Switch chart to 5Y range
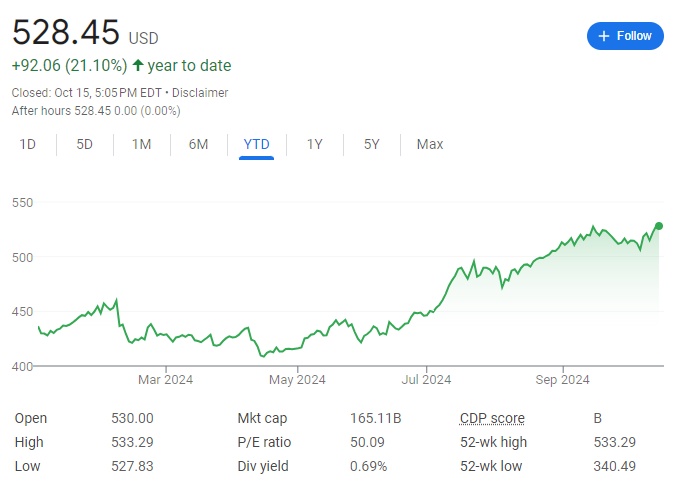 pyautogui.click(x=371, y=144)
